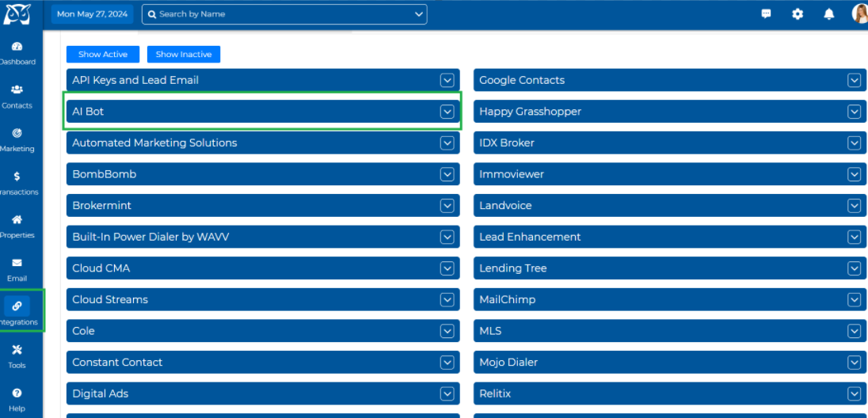This screenshot has height=418, width=868.
Task: Click the owl logo icon
Action: click(17, 14)
